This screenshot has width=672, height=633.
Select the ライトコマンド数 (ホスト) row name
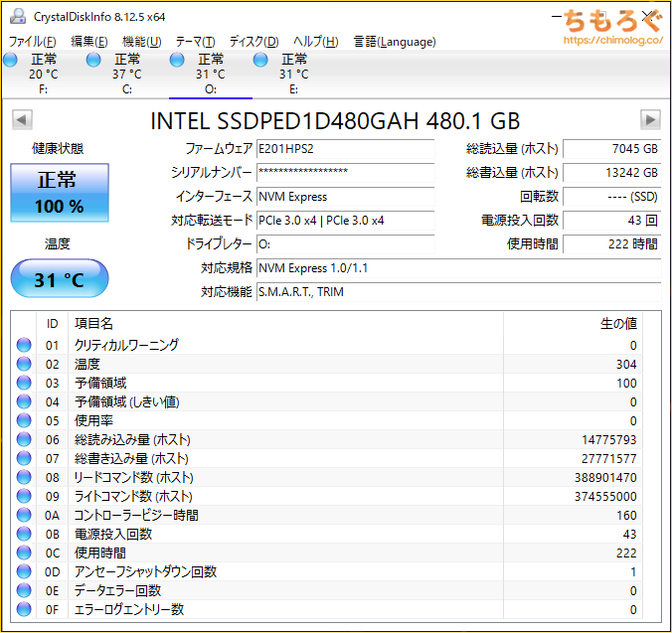click(x=133, y=496)
